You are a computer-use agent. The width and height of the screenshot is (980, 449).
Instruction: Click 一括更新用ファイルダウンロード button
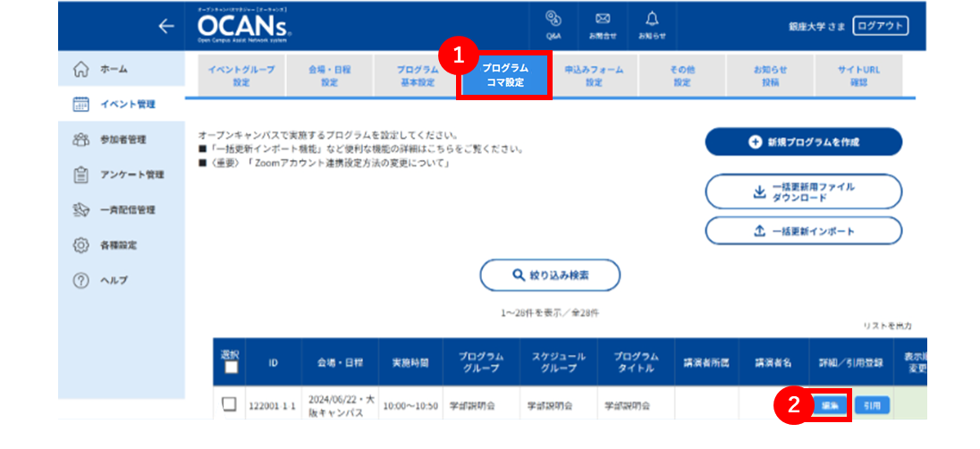click(x=804, y=191)
